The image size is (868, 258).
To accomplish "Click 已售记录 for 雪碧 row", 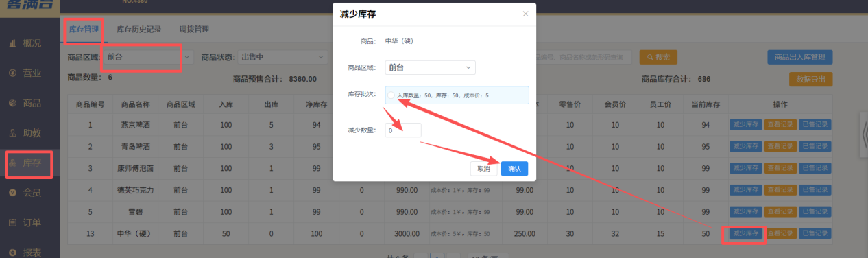I will coord(815,212).
